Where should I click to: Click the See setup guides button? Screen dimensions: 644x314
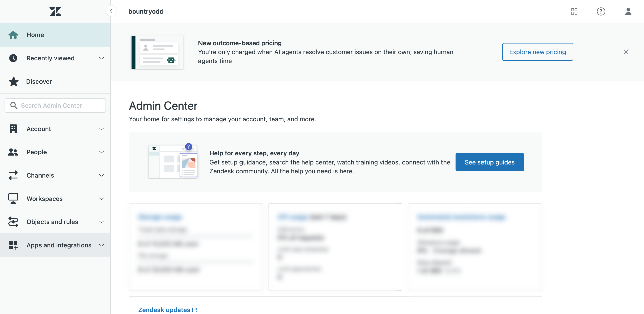point(489,162)
